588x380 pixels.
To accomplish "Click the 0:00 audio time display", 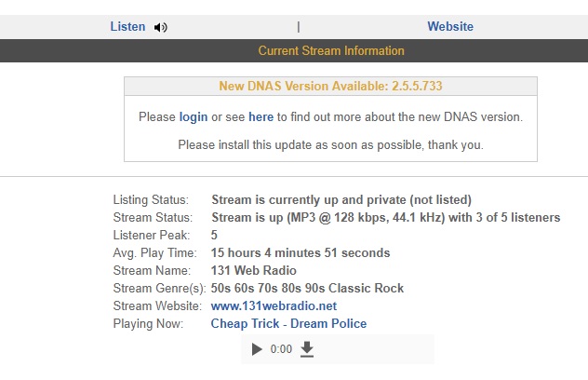I will click(281, 350).
